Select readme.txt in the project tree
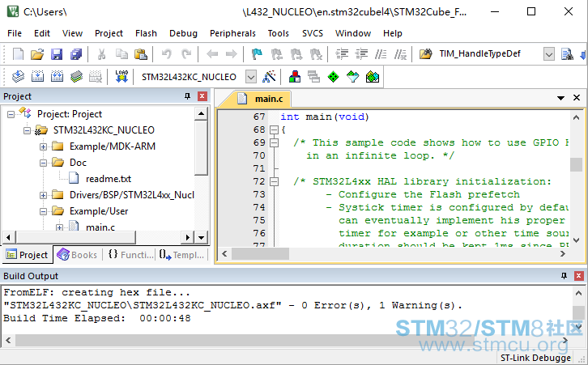This screenshot has height=365, width=588. [109, 179]
